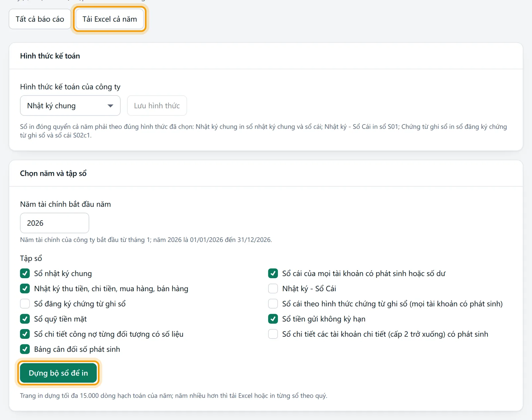
Task: Click the Chọn năm và tập sổ heading
Action: coord(53,173)
